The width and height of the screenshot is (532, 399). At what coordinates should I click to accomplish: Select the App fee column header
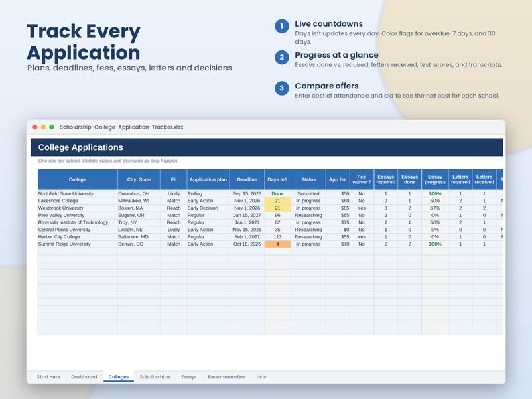click(x=338, y=179)
